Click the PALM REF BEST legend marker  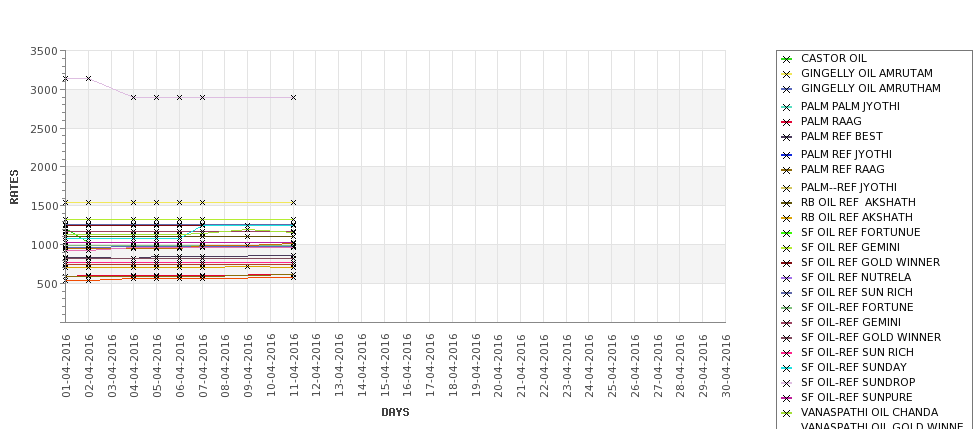point(786,137)
